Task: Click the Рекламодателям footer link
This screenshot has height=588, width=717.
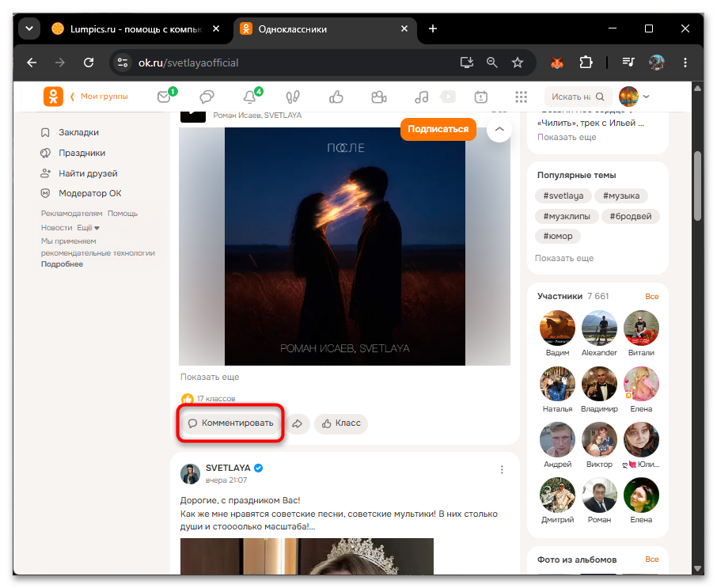Action: point(72,214)
